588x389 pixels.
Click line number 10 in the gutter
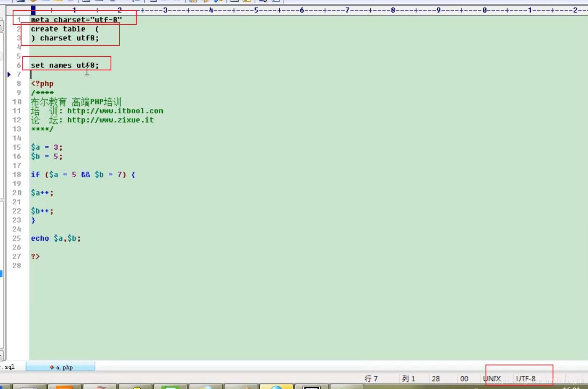click(x=17, y=102)
